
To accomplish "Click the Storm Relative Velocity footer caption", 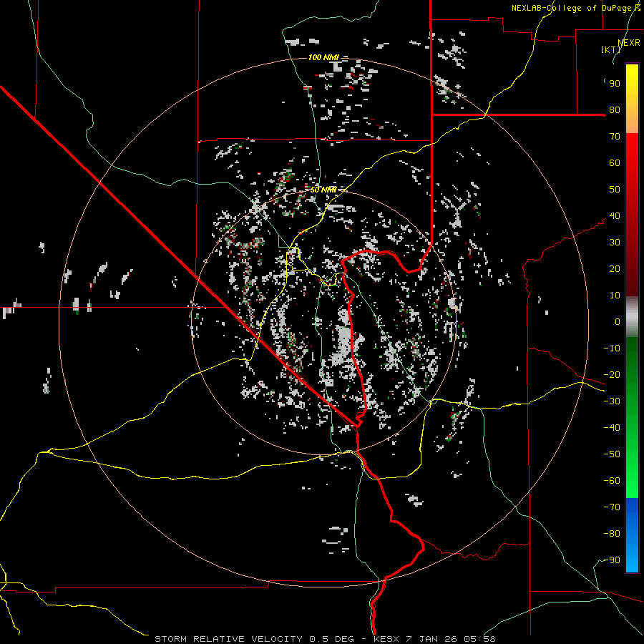I will point(325,639).
